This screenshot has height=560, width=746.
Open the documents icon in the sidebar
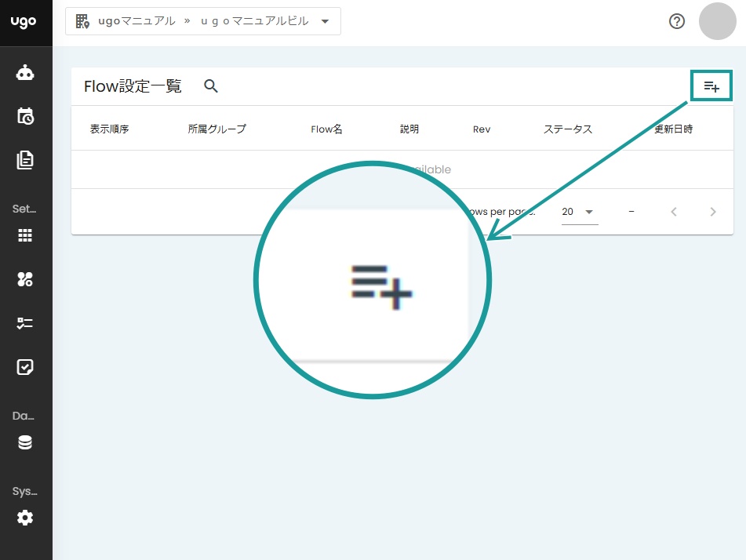(x=26, y=160)
